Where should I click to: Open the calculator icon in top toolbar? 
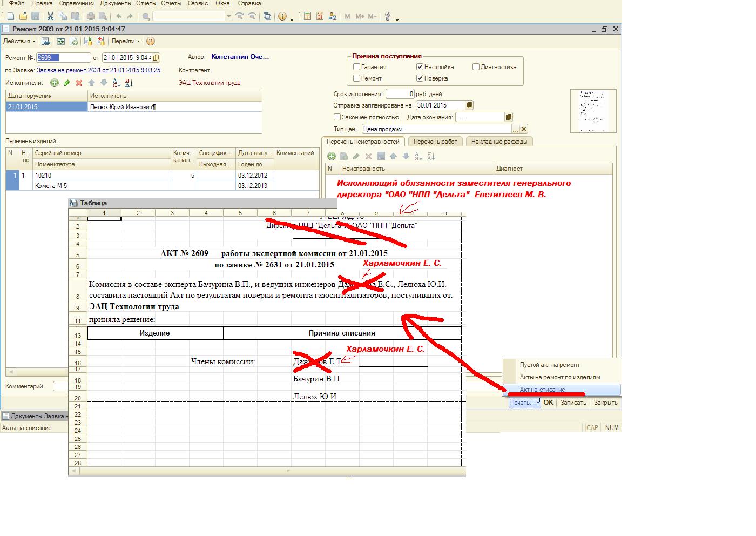[307, 16]
